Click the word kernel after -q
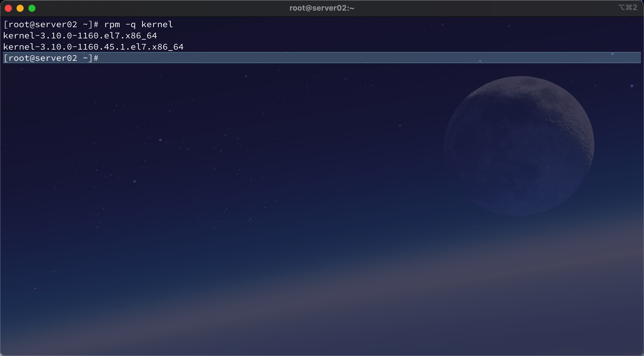644x356 pixels. pos(157,25)
